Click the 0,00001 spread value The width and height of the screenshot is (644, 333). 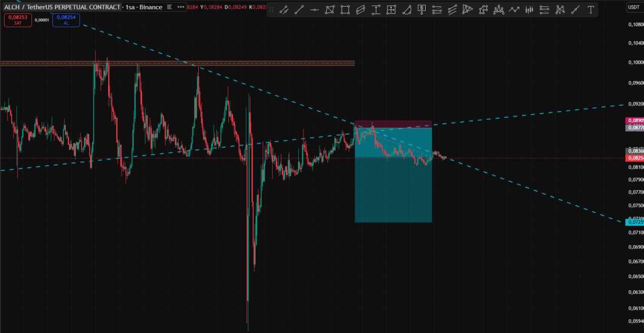coord(42,20)
